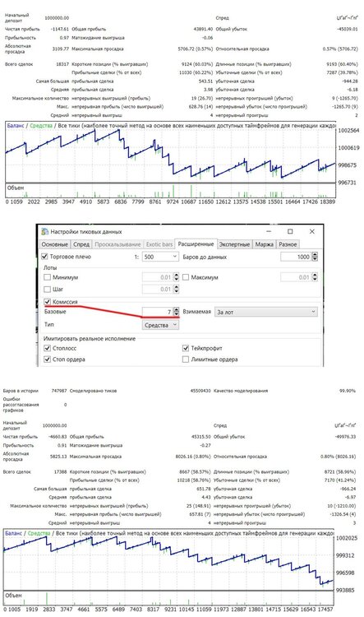
Task: Click the long positions value 8721 (58.96%)
Action: (x=340, y=471)
